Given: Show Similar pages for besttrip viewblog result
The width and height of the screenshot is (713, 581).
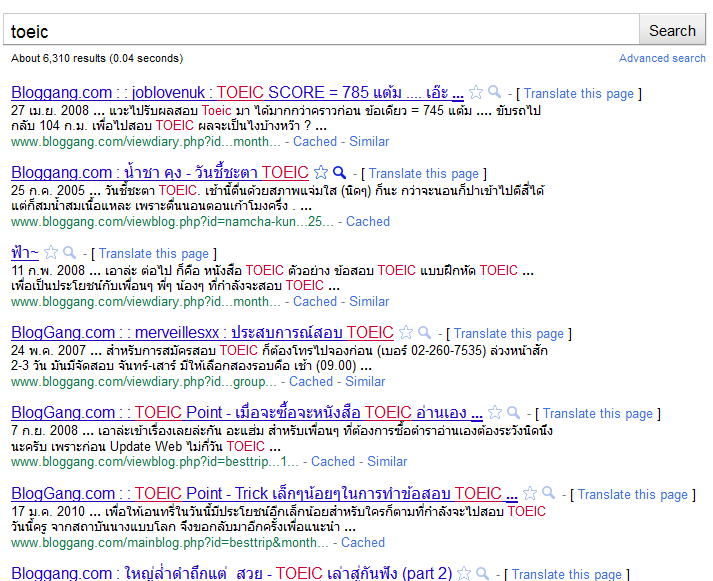Looking at the screenshot, I should tap(387, 461).
